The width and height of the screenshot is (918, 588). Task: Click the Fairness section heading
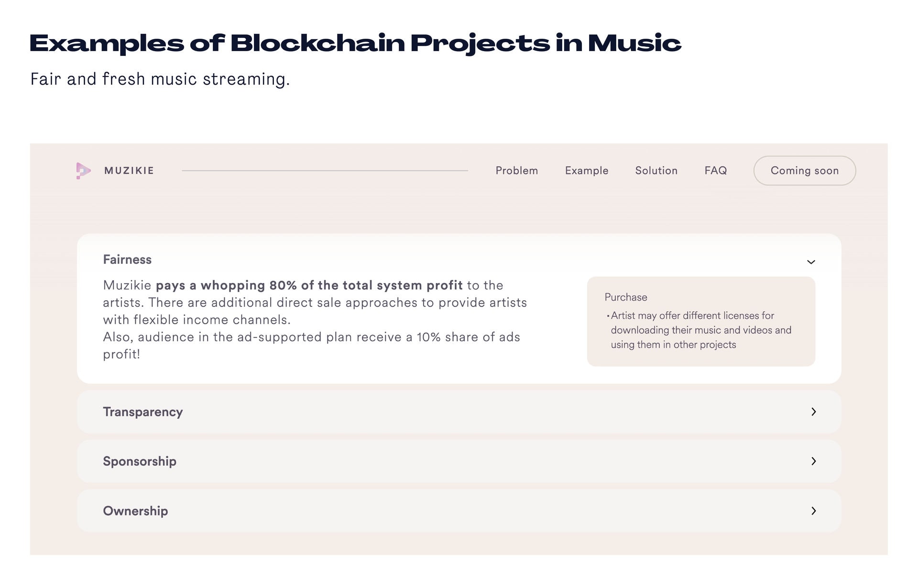coord(127,260)
